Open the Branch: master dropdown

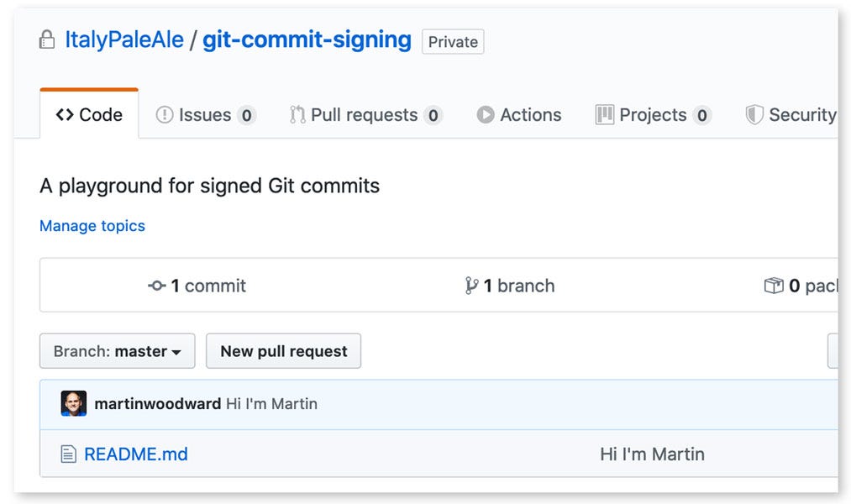[x=118, y=351]
